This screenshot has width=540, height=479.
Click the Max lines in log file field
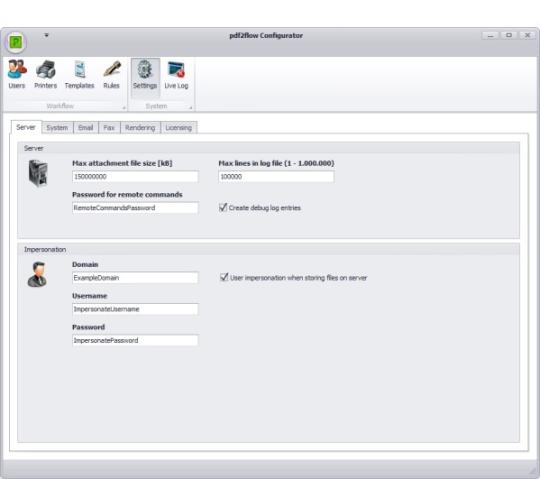pos(276,177)
